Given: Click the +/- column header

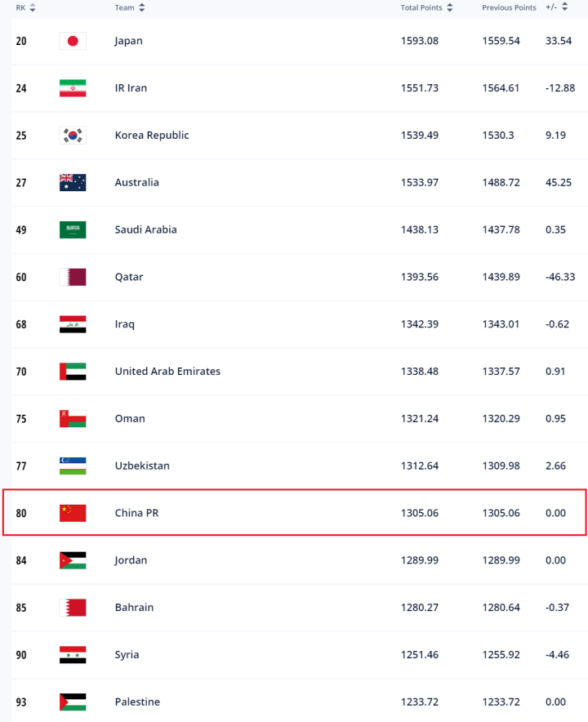Looking at the screenshot, I should [551, 7].
